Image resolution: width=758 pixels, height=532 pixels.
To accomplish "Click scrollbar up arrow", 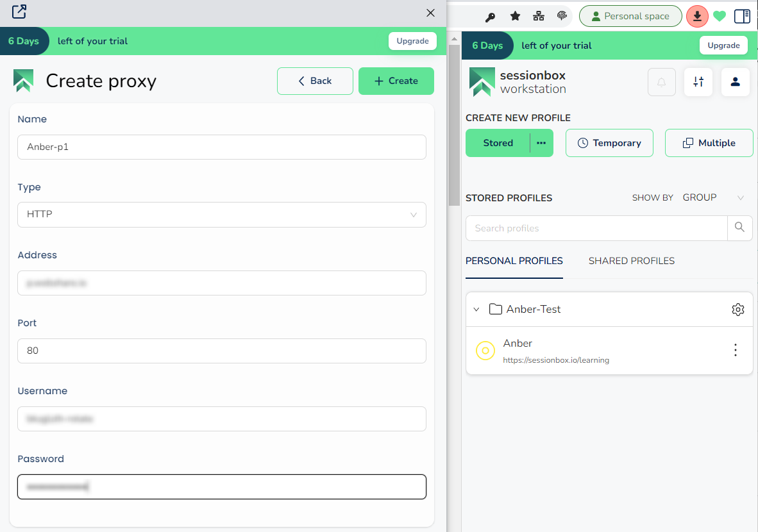I will click(x=454, y=38).
